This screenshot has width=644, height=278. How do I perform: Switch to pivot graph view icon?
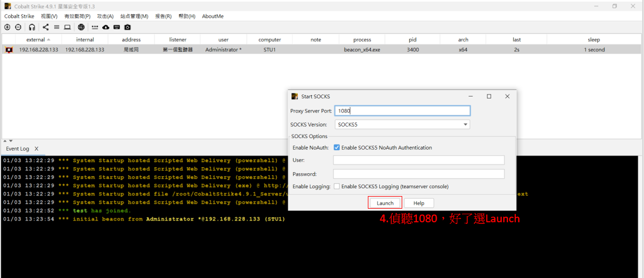coord(46,27)
